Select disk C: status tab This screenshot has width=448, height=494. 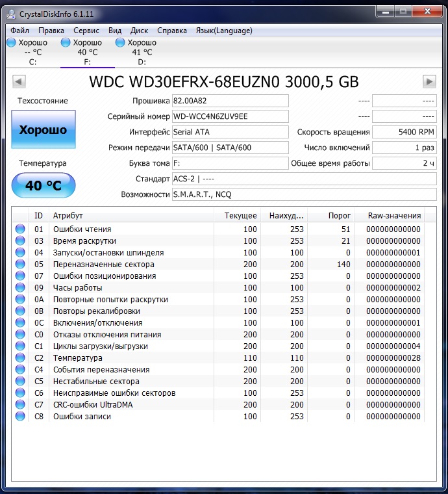[32, 52]
